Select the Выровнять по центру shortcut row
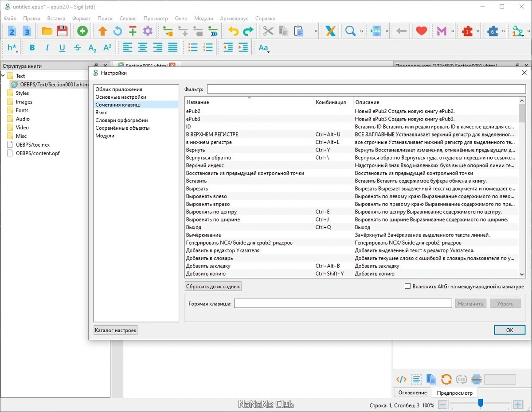This screenshot has width=532, height=412. tap(351, 212)
